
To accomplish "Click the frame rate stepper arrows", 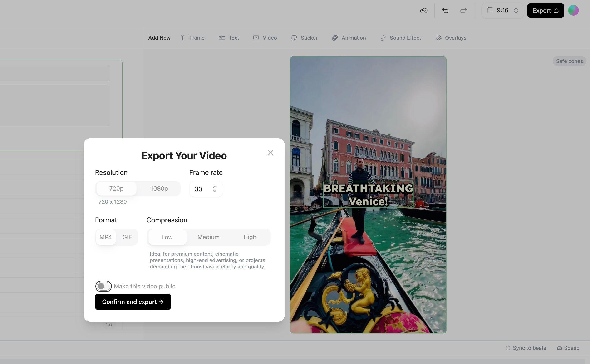I will click(x=215, y=189).
